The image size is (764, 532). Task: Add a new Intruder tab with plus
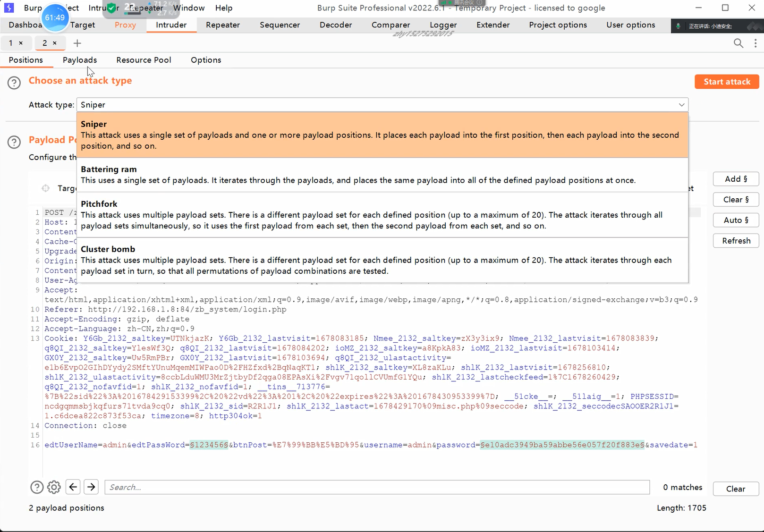(x=77, y=43)
